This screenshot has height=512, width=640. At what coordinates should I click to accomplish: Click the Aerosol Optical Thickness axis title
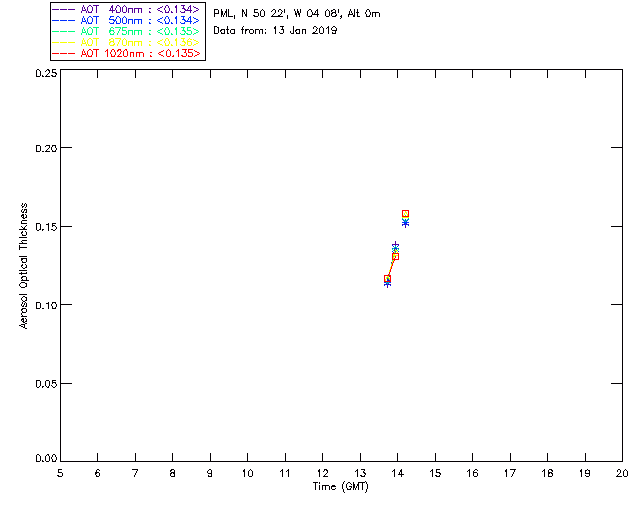click(x=24, y=266)
